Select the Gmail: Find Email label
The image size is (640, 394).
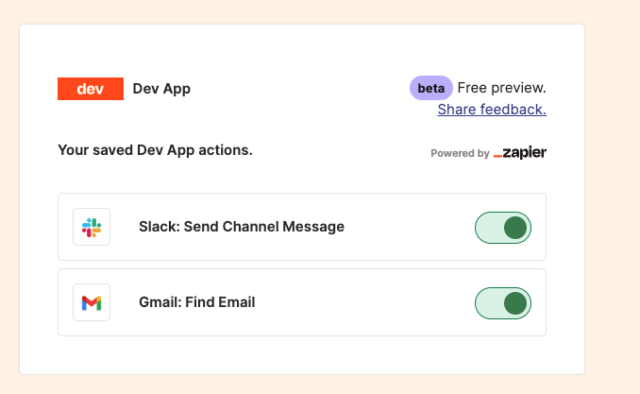(x=197, y=302)
